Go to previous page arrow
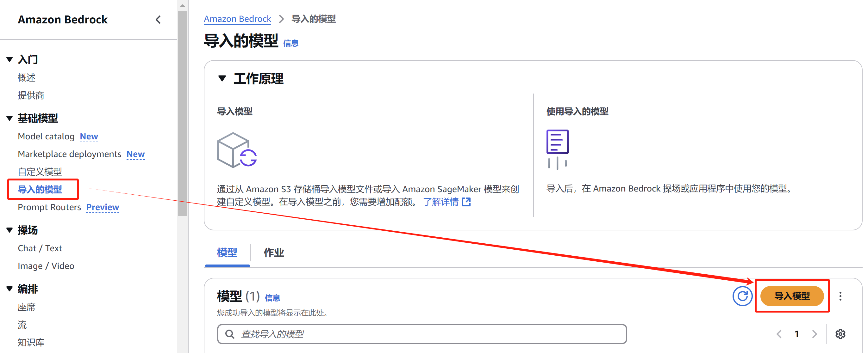This screenshot has height=353, width=868. pyautogui.click(x=779, y=334)
